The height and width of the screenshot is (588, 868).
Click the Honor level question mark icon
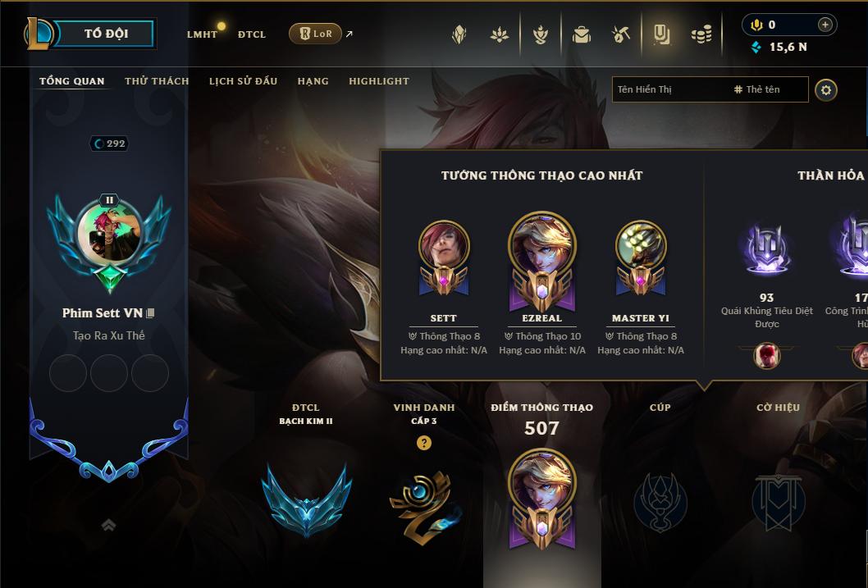click(424, 443)
